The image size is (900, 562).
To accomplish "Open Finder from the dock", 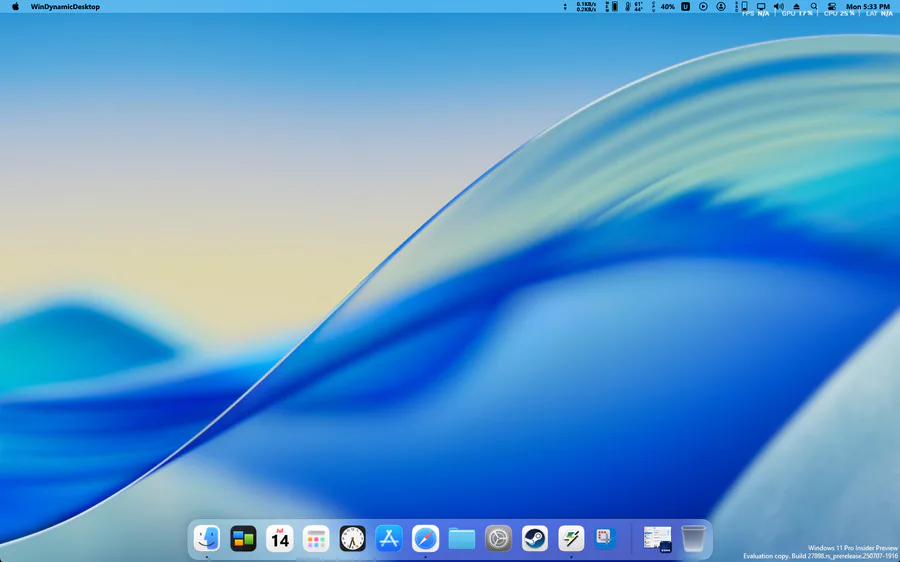I will pyautogui.click(x=207, y=538).
